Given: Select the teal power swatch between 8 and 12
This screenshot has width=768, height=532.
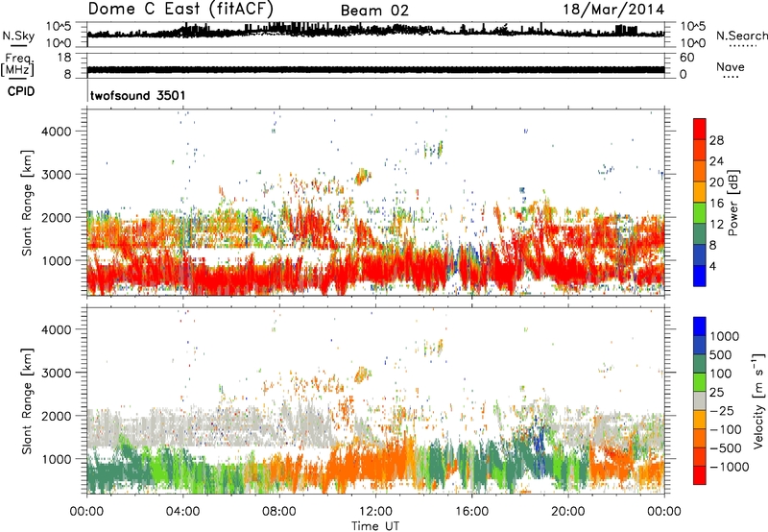Looking at the screenshot, I should (x=700, y=234).
